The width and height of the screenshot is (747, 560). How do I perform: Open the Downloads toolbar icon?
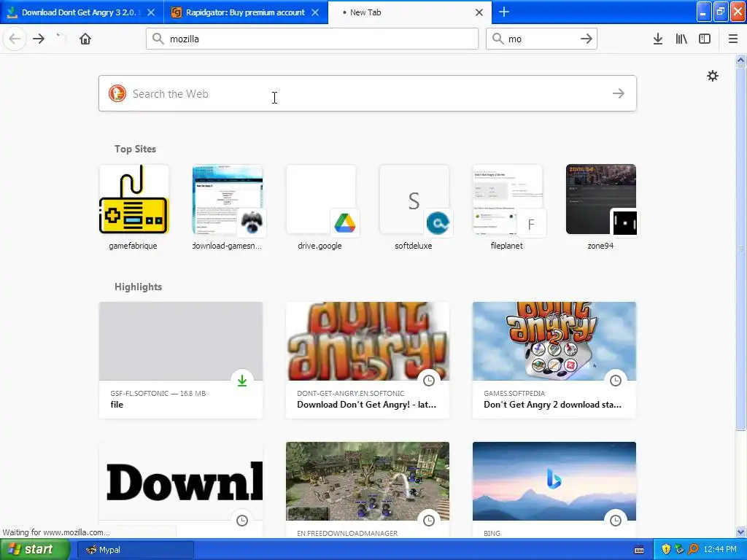point(658,39)
